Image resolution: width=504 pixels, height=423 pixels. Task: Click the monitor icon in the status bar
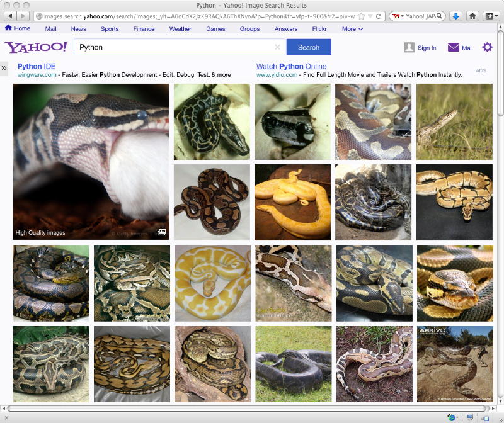pyautogui.click(x=470, y=417)
